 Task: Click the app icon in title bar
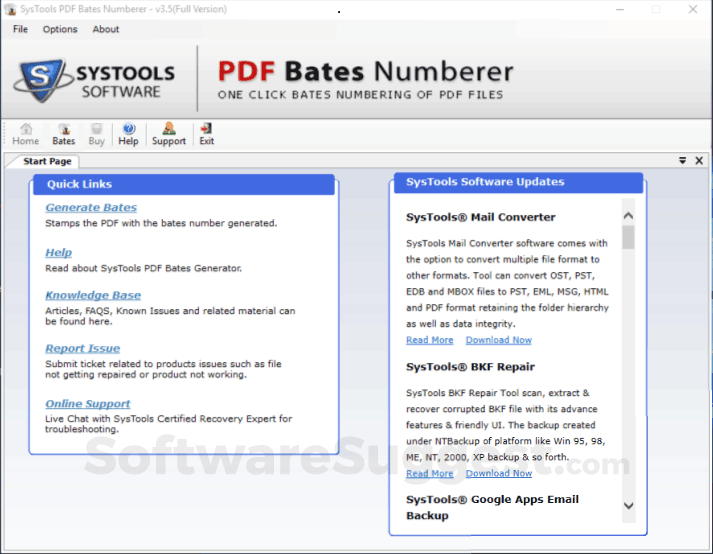click(10, 9)
